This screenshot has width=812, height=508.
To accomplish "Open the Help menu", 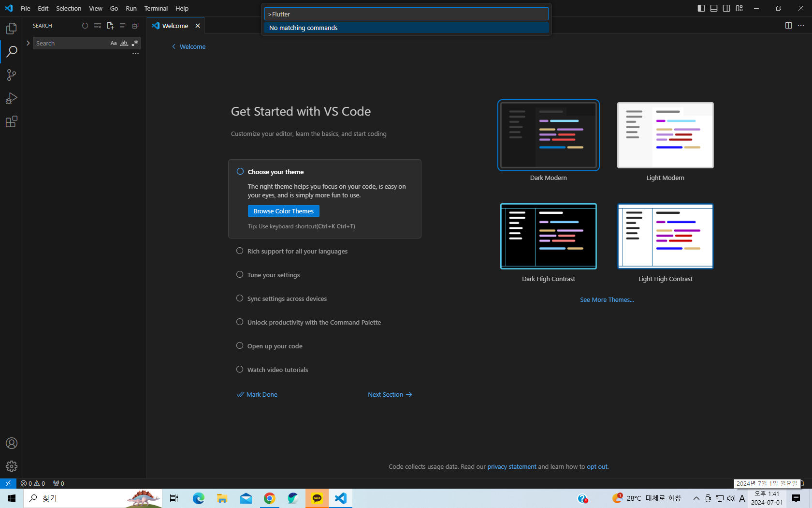I will tap(182, 8).
